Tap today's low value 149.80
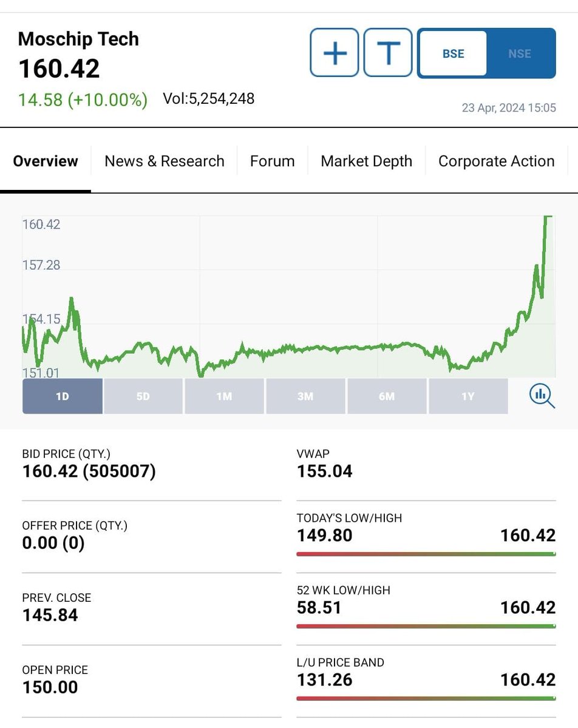This screenshot has width=578, height=728. click(324, 535)
